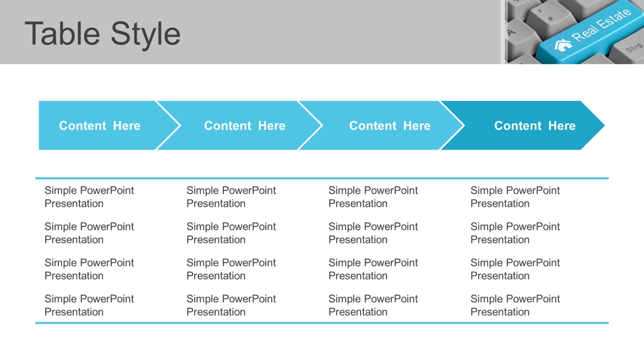Select first text row in column two
The height and width of the screenshot is (362, 644).
click(231, 197)
